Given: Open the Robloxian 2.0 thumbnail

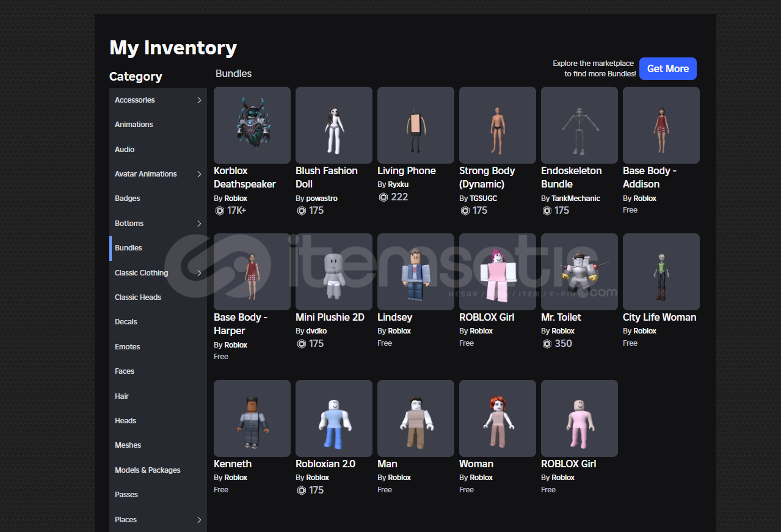Looking at the screenshot, I should [x=334, y=418].
